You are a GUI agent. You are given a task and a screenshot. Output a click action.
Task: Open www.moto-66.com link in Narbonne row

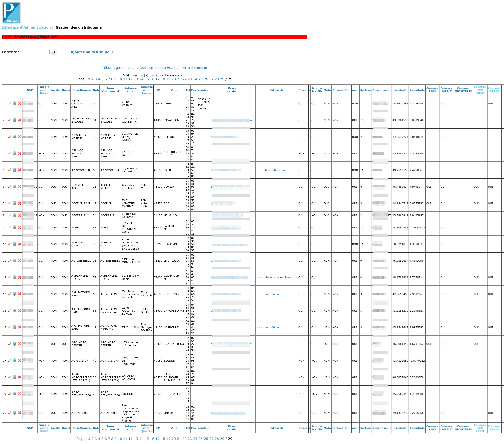269,327
